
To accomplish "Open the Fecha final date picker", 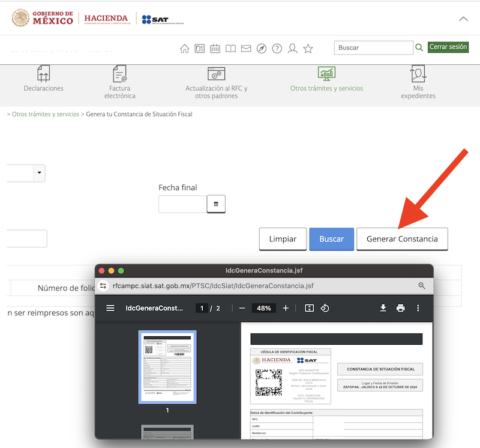I will tap(216, 204).
